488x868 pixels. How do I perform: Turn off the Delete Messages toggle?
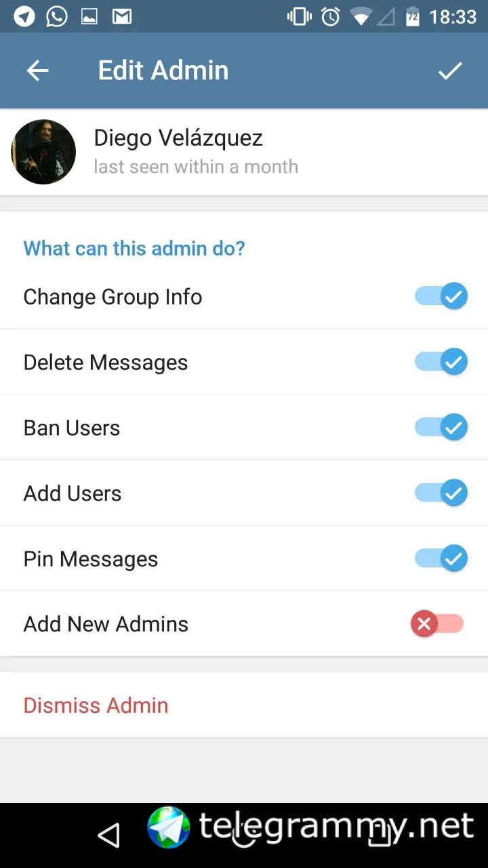pos(441,362)
